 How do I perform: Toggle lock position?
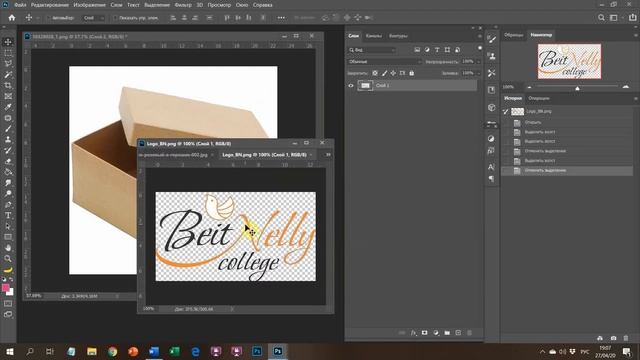click(x=393, y=73)
